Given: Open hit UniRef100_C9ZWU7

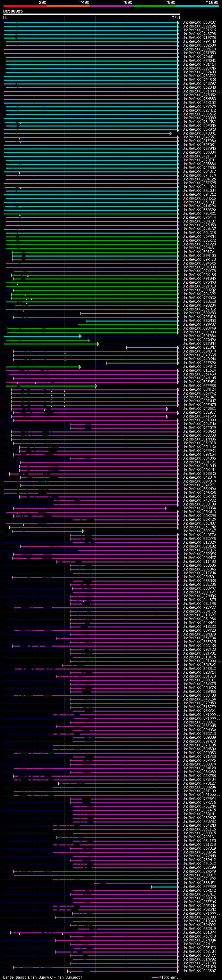Looking at the screenshot, I should pos(199,402).
